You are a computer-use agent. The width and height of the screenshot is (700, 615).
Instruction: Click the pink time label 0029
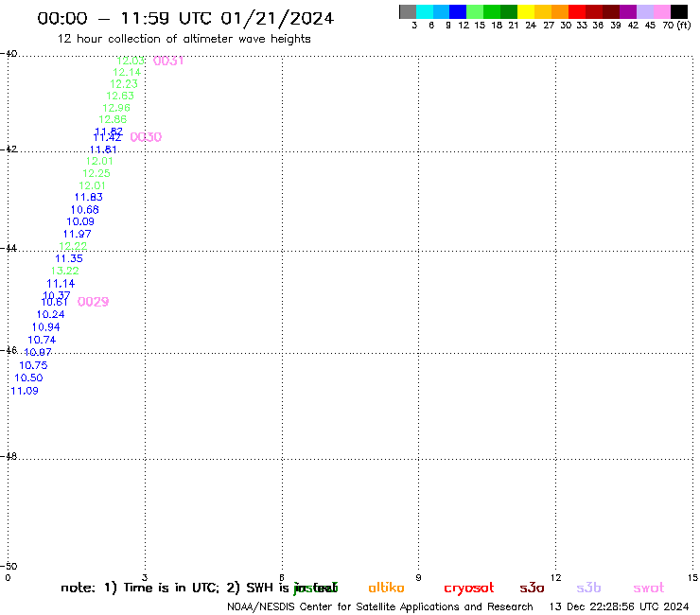93,302
